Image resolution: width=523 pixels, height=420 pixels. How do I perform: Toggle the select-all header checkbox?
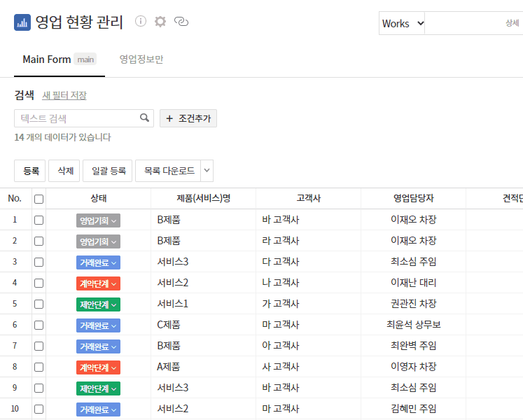[39, 199]
